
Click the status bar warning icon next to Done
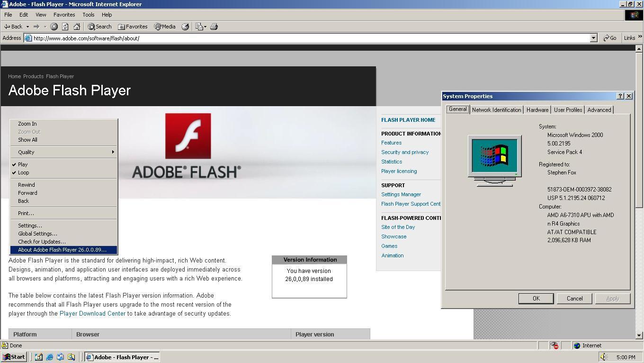click(5, 345)
